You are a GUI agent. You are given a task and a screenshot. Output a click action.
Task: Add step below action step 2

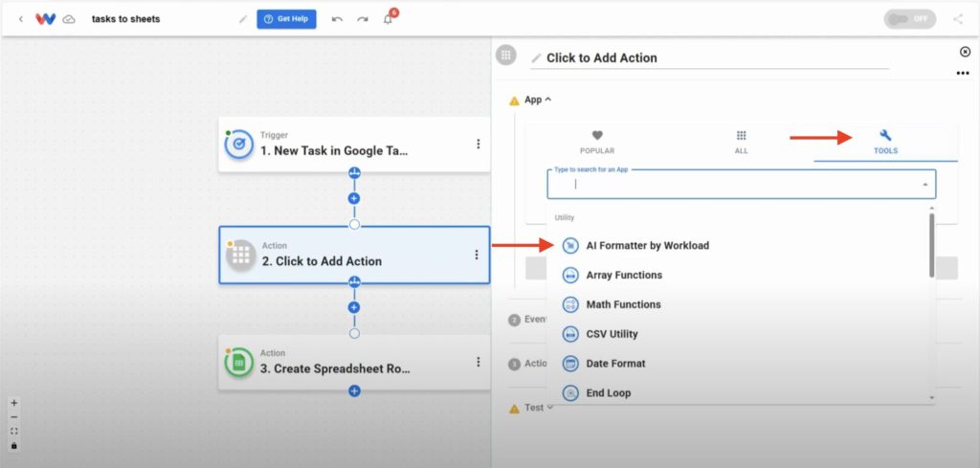coord(354,307)
